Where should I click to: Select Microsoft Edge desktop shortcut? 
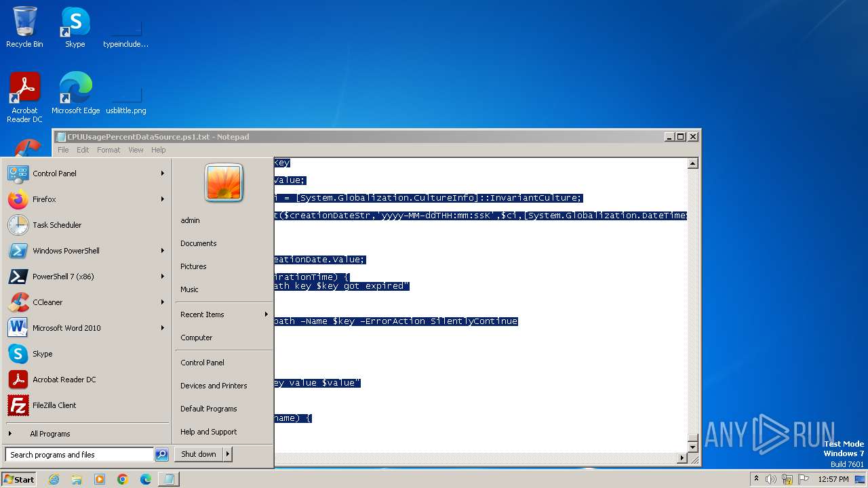(x=75, y=94)
